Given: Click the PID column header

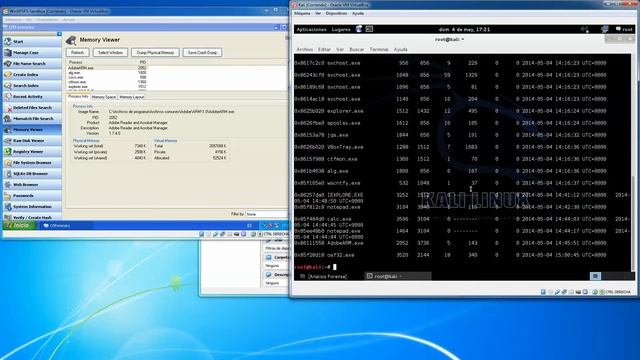Looking at the screenshot, I should click(142, 62).
